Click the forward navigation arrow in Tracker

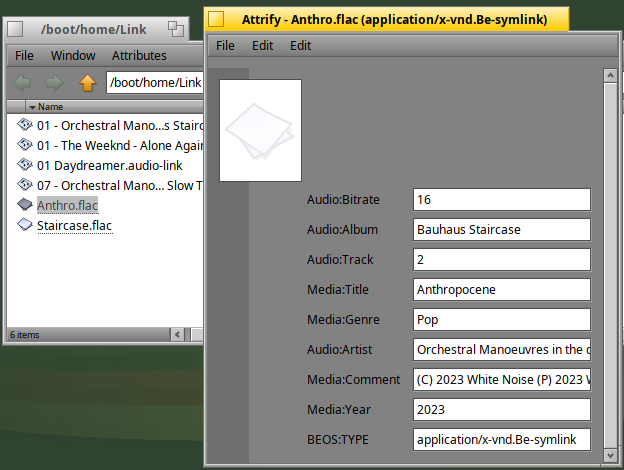click(x=55, y=83)
